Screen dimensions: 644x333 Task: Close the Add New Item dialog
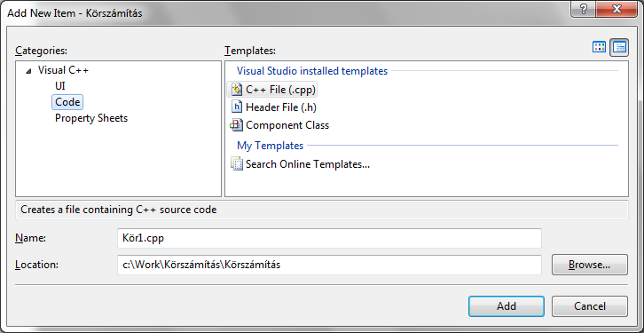point(616,9)
